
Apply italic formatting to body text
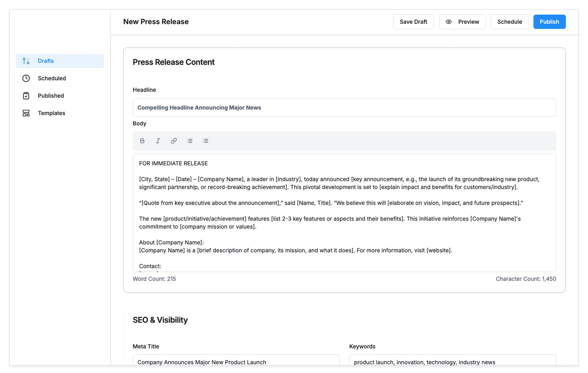[158, 141]
